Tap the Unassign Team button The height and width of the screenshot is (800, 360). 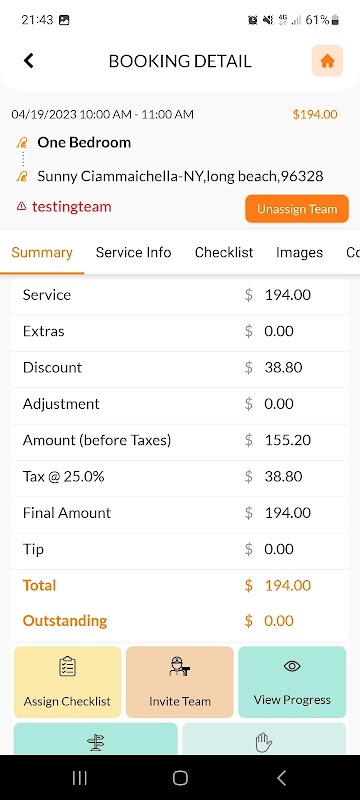click(x=297, y=209)
